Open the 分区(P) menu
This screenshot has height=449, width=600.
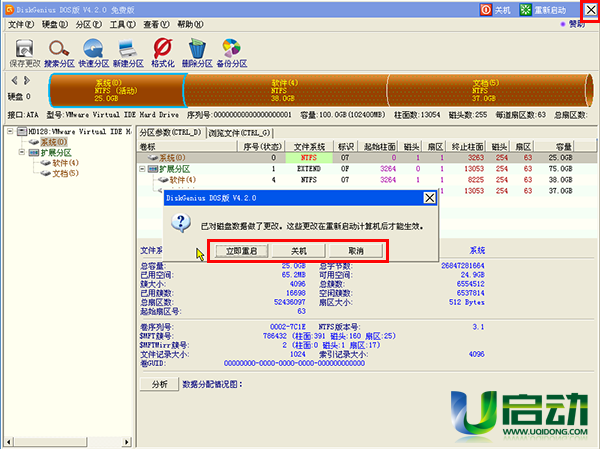pos(88,24)
